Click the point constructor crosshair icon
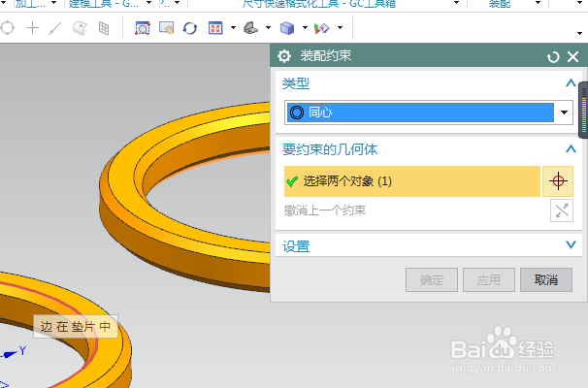 (558, 181)
